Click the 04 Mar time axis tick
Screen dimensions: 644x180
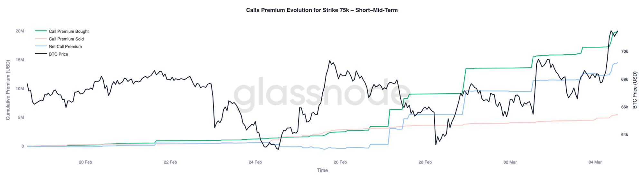click(595, 162)
